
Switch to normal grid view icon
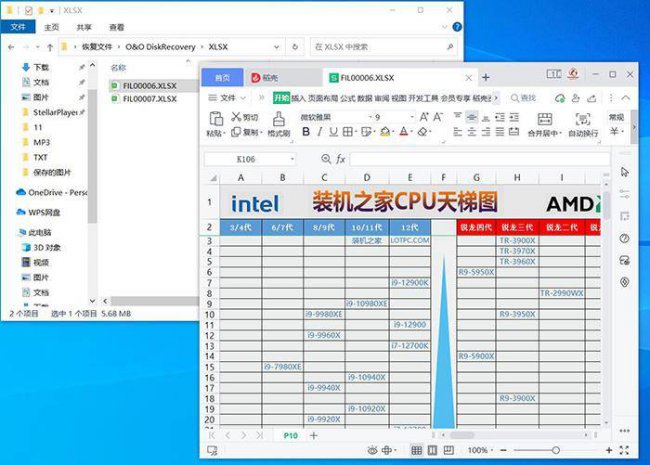(x=417, y=450)
